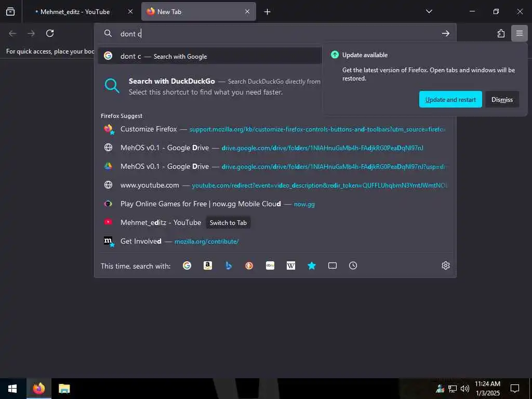
Task: Search this time with eBay icon
Action: 270,265
